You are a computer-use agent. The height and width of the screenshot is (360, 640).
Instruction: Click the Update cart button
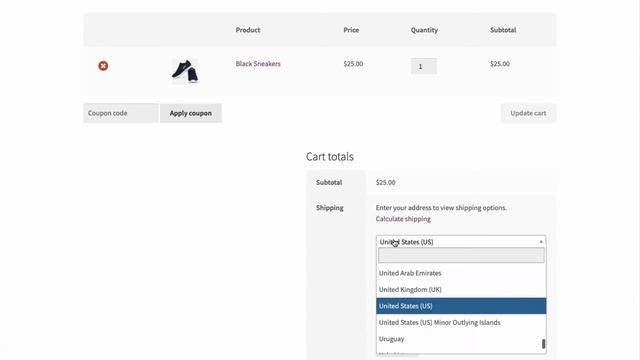528,113
